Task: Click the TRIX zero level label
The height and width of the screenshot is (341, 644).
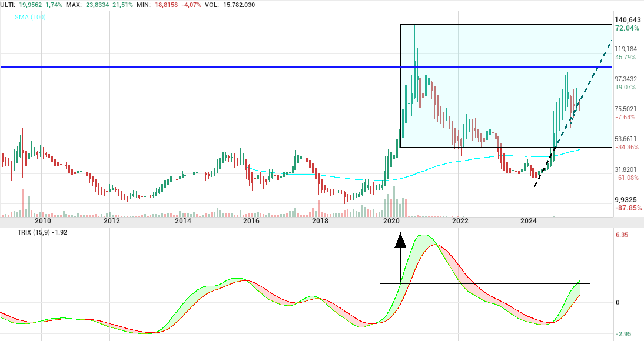Action: (618, 302)
